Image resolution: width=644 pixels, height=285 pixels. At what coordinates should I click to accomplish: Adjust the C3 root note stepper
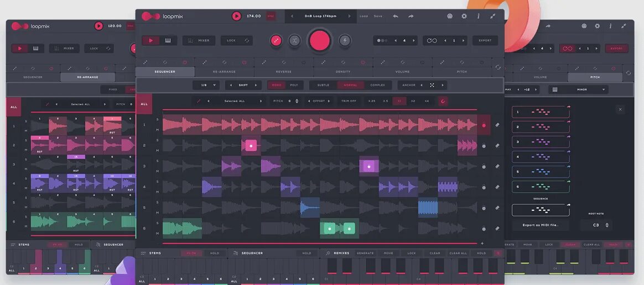tap(608, 225)
